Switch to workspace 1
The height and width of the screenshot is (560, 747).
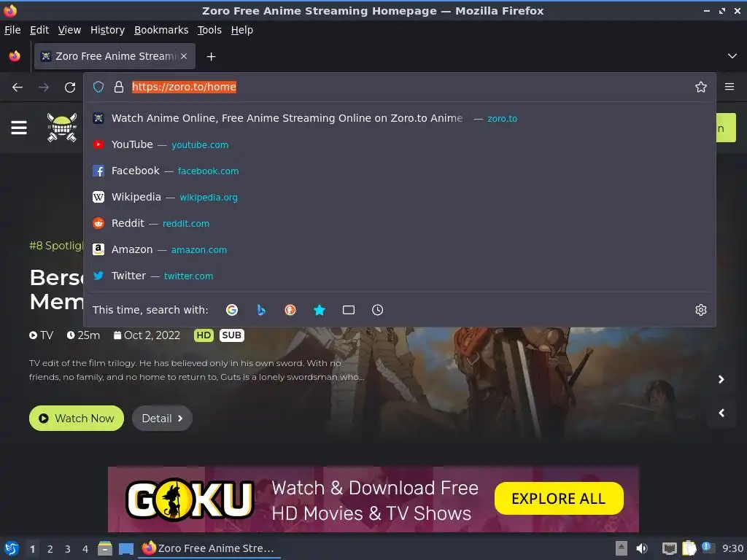coord(32,549)
